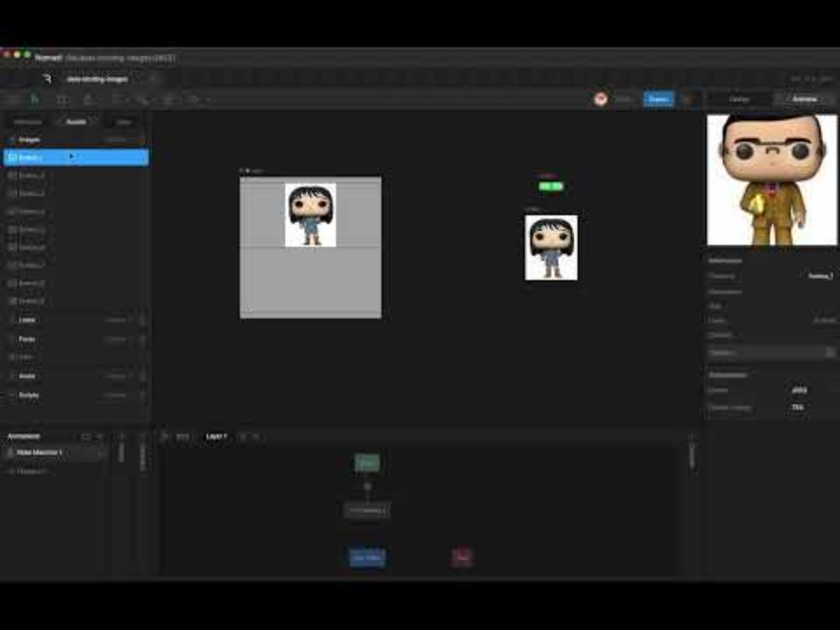Click the green label above the right image
840x630 pixels.
(x=551, y=186)
